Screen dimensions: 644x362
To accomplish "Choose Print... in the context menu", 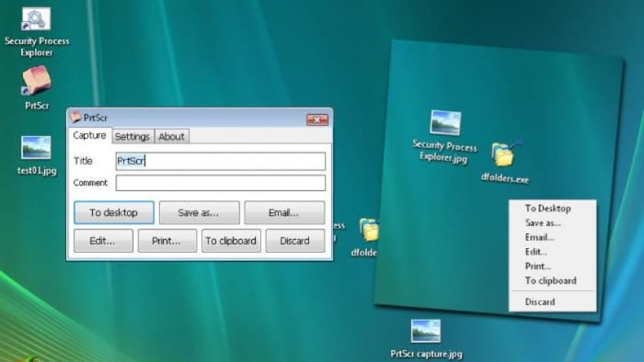I will click(552, 266).
